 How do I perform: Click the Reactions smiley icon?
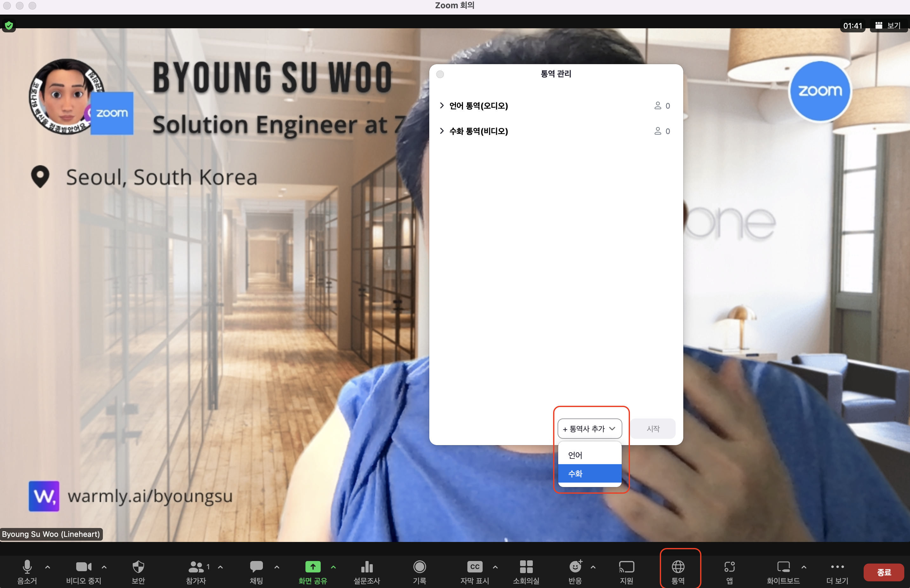coord(575,567)
